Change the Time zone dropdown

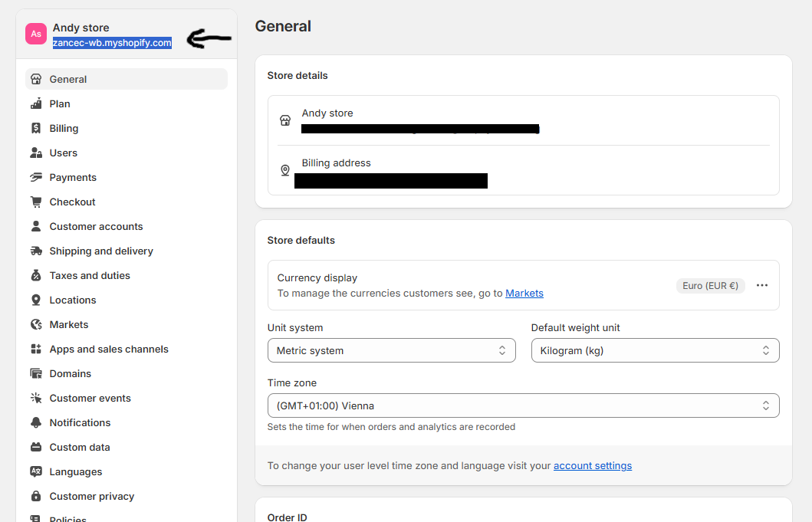(523, 405)
